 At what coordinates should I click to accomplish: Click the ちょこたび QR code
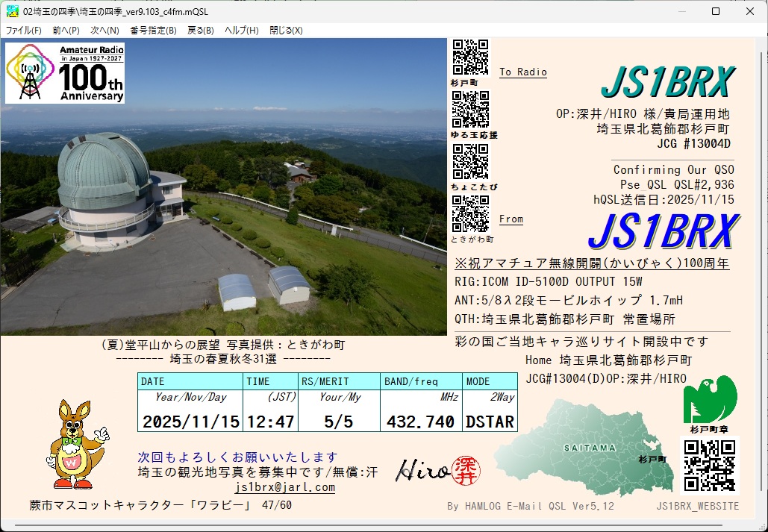click(x=470, y=161)
